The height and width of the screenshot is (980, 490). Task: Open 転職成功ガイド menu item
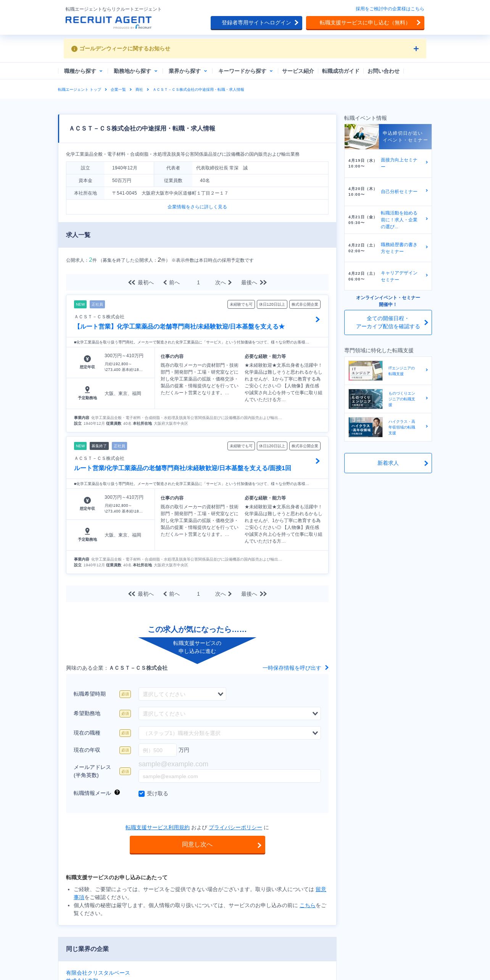(340, 71)
